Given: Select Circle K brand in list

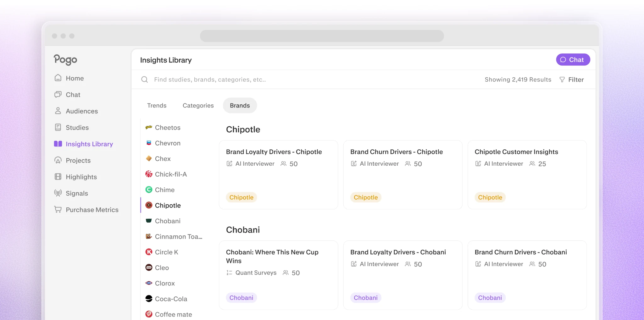Looking at the screenshot, I should pyautogui.click(x=162, y=252).
